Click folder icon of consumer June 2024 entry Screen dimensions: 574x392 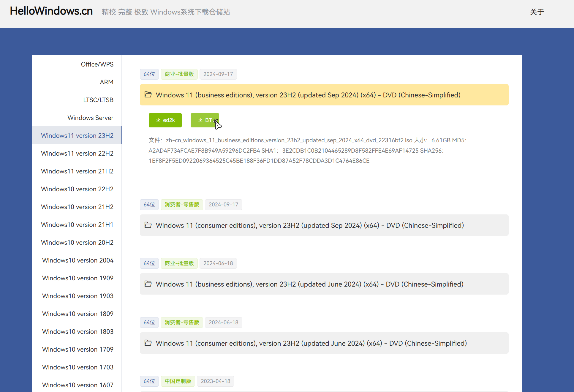[x=148, y=343]
